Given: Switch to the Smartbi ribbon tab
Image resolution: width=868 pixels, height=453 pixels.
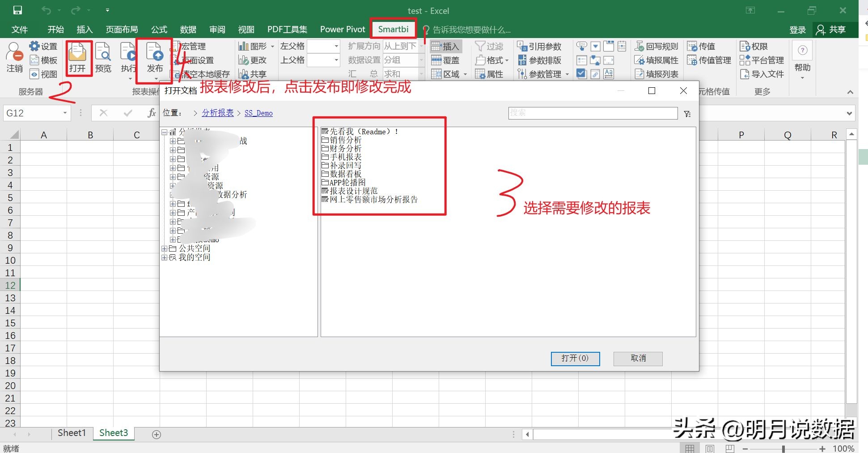Looking at the screenshot, I should (x=393, y=29).
